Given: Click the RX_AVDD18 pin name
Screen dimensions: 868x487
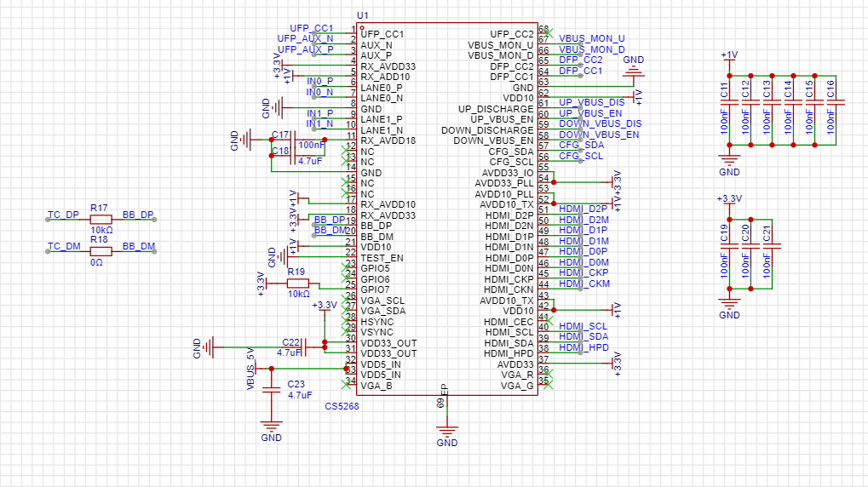Looking at the screenshot, I should (x=388, y=140).
